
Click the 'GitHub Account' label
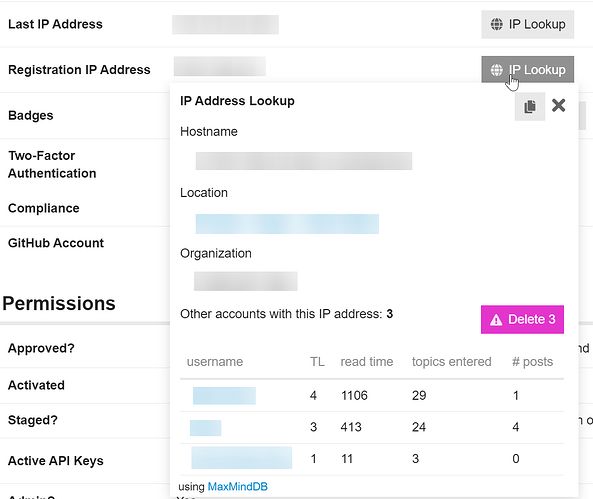[x=56, y=243]
